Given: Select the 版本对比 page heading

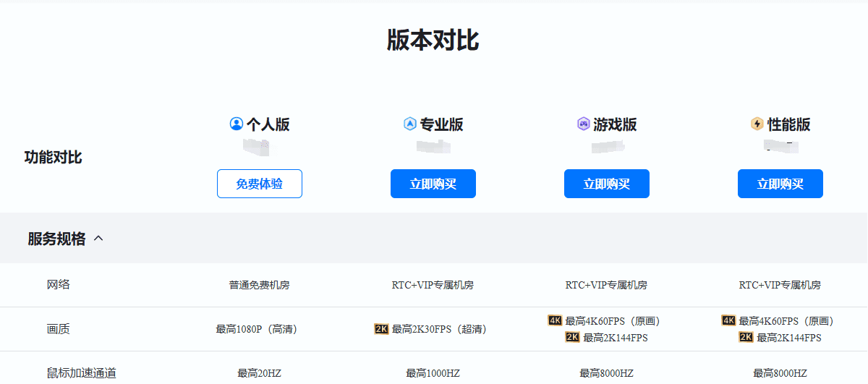Looking at the screenshot, I should pyautogui.click(x=433, y=40).
